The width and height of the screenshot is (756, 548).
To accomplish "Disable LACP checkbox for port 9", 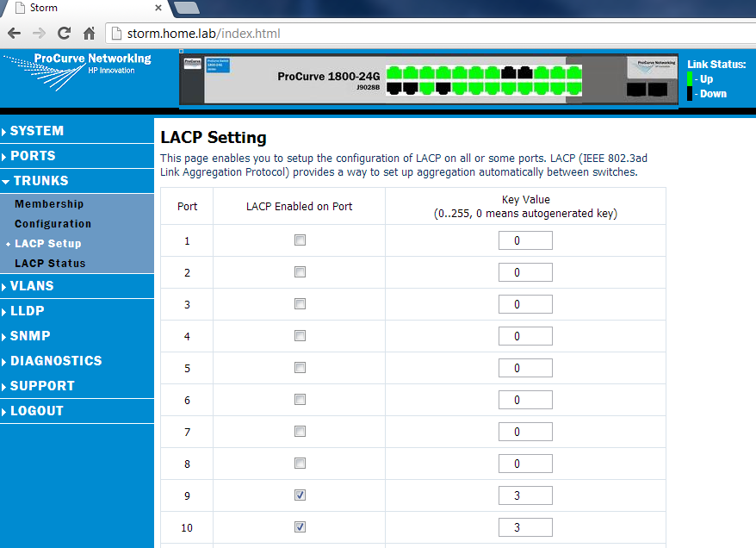I will (300, 495).
